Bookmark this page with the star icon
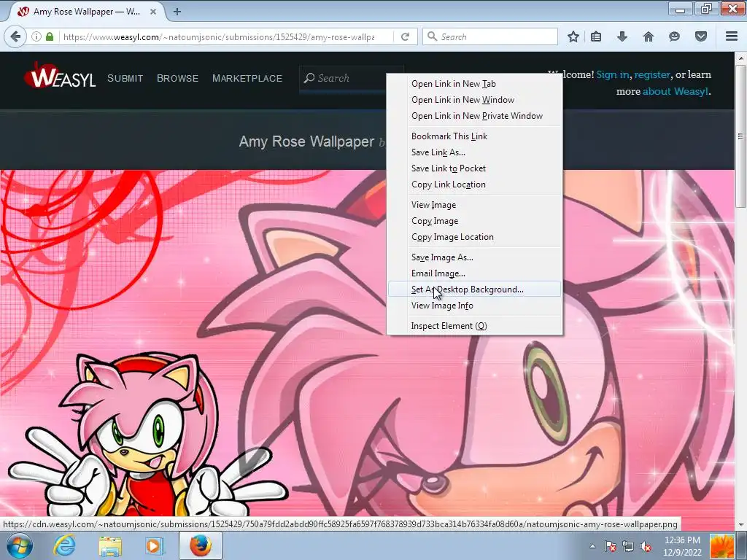 pos(573,36)
